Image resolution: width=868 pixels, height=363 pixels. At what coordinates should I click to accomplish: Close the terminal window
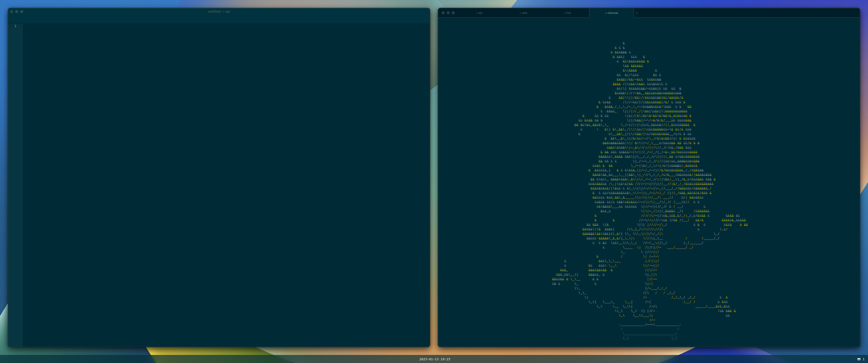coord(443,13)
